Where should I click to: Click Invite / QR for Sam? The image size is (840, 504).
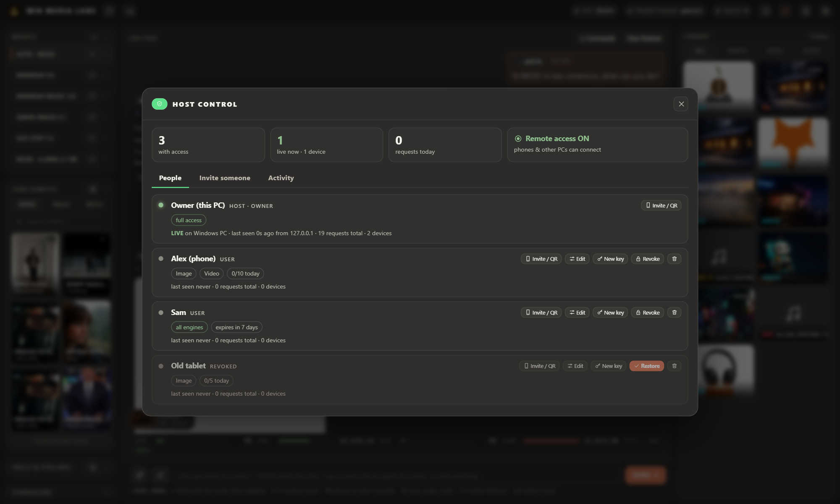pos(541,312)
